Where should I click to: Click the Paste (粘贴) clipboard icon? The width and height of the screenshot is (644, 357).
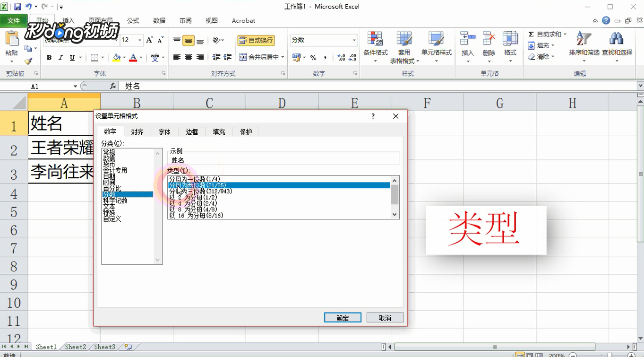[x=12, y=40]
